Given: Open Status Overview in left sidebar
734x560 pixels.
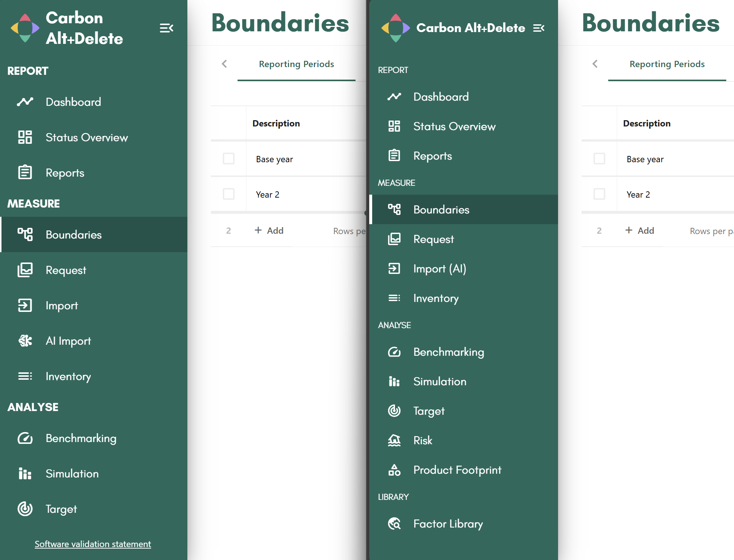Looking at the screenshot, I should 87,138.
